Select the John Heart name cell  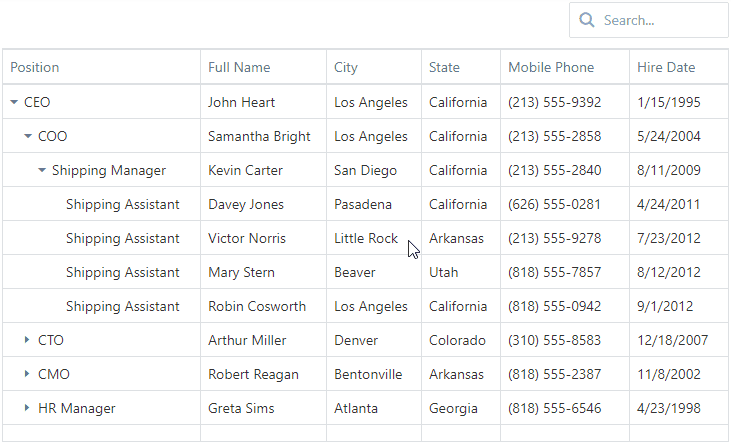pyautogui.click(x=241, y=102)
